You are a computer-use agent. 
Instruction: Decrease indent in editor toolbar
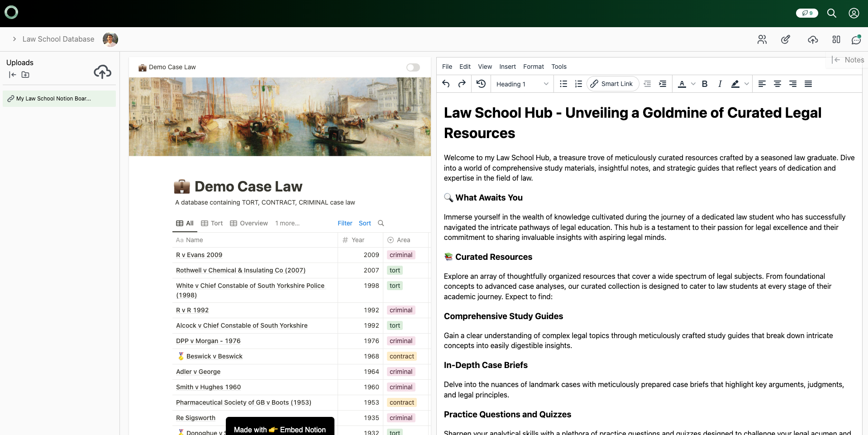[x=647, y=84]
